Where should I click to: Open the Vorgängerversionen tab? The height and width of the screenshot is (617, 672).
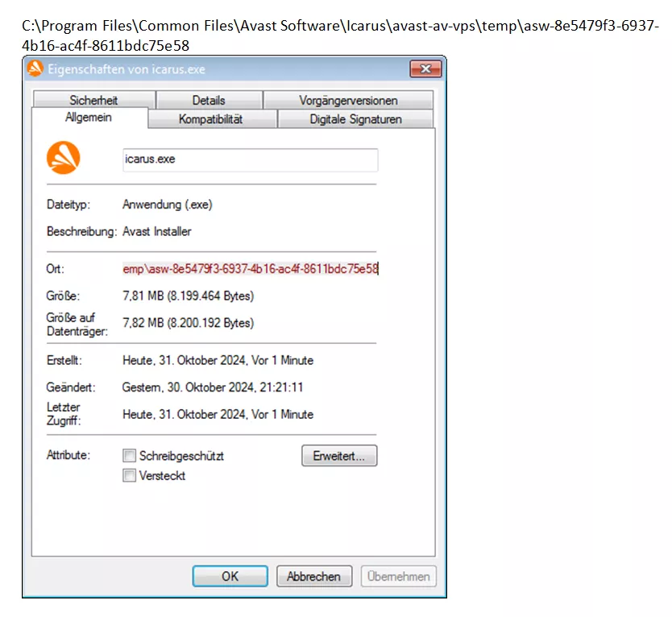tap(348, 100)
